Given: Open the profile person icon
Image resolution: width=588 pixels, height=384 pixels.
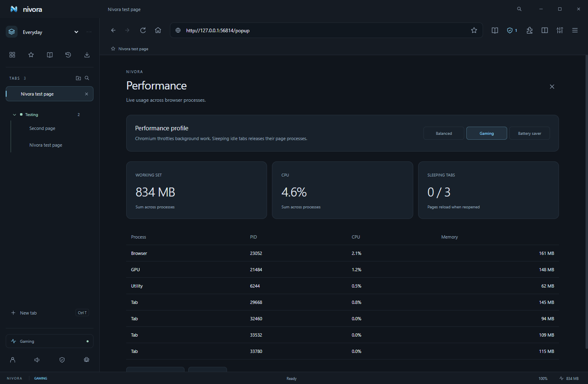Looking at the screenshot, I should (x=13, y=360).
